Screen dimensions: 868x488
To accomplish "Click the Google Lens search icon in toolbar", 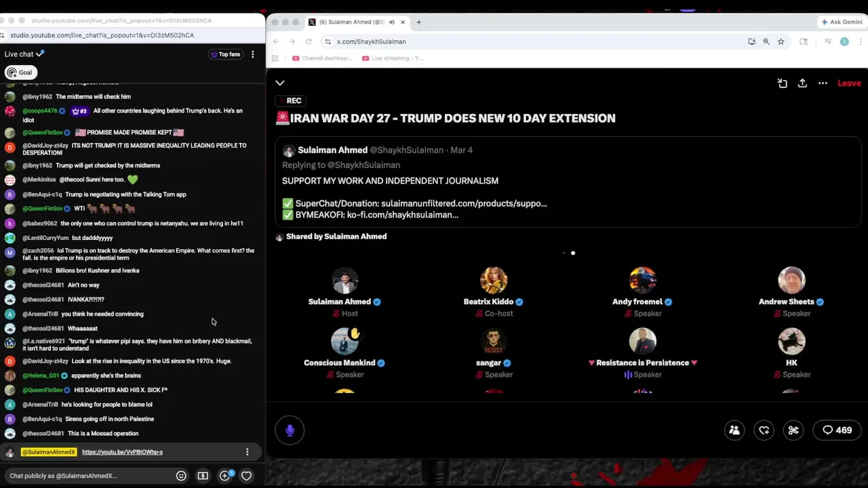I will click(804, 41).
